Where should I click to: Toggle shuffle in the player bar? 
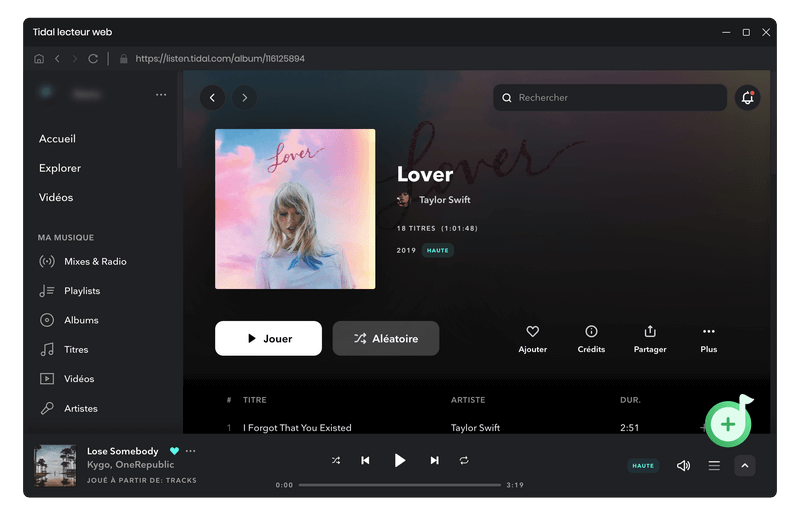click(x=336, y=460)
